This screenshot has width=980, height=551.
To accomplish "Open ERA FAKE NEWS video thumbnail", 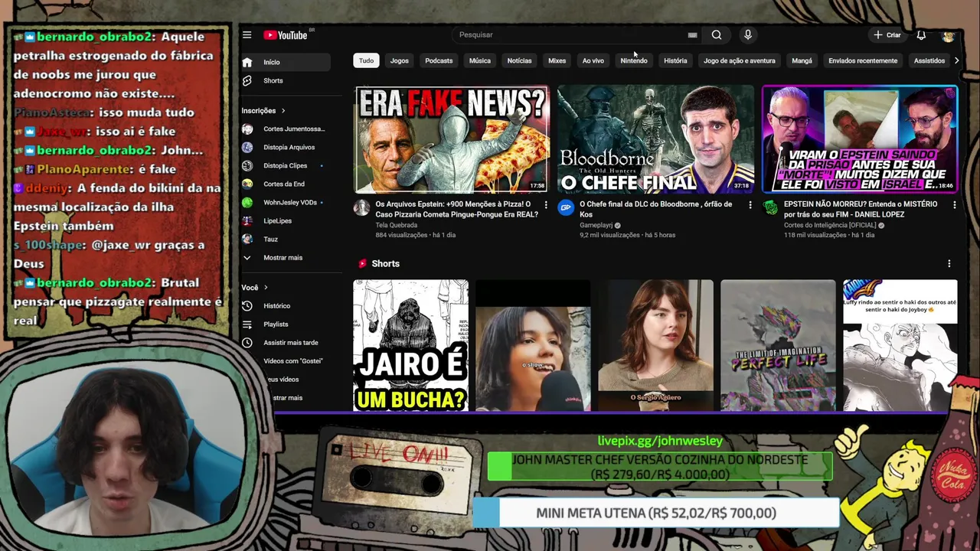I will tap(452, 139).
